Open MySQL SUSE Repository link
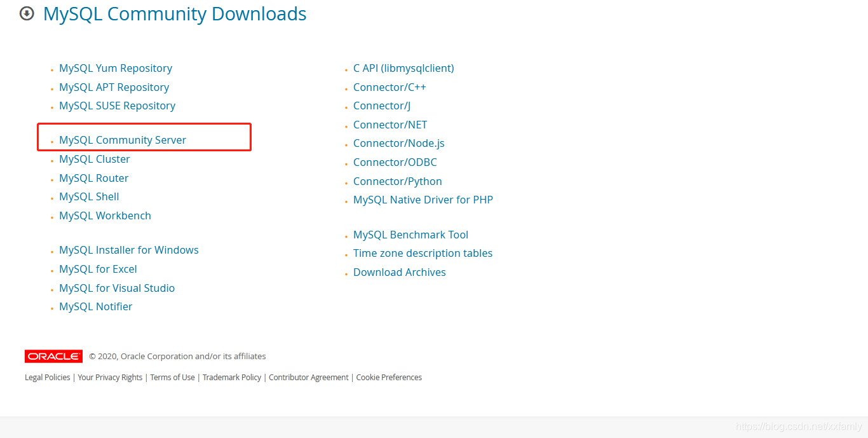 coord(118,106)
